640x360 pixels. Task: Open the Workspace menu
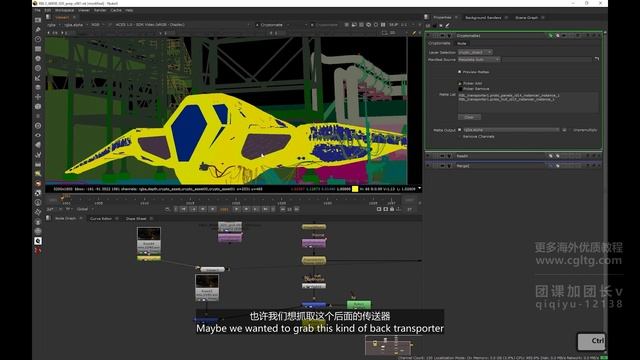pos(64,10)
